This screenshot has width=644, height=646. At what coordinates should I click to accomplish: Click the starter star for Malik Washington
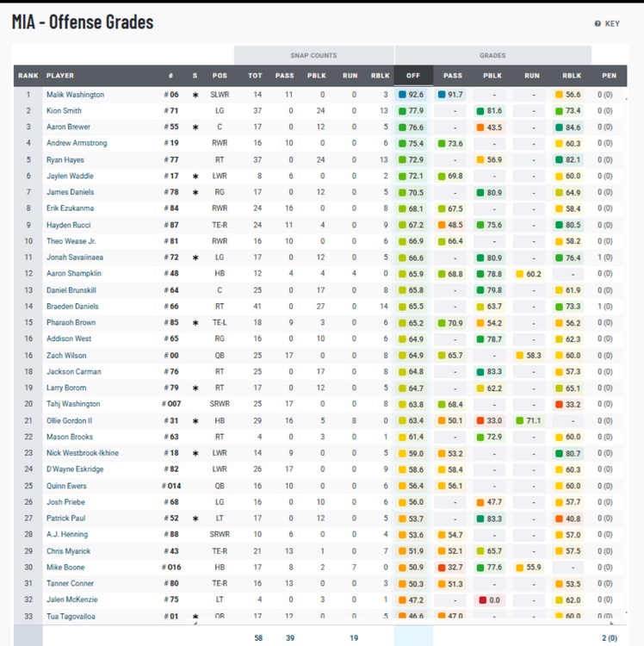click(195, 95)
